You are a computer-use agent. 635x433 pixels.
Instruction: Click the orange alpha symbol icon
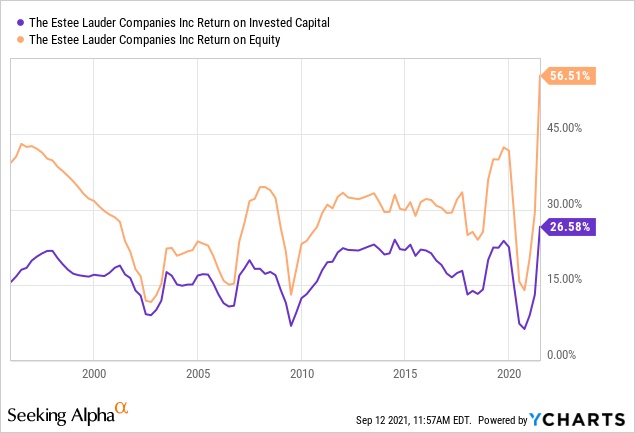click(122, 408)
